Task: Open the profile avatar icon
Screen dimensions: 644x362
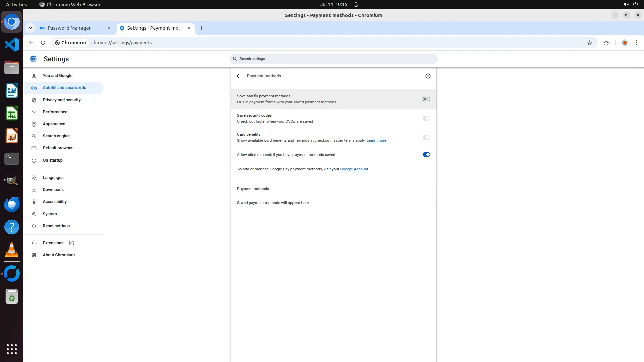Action: coord(624,43)
